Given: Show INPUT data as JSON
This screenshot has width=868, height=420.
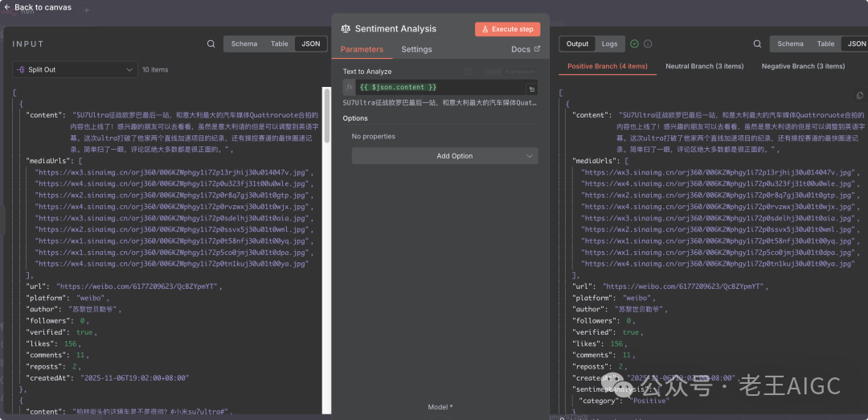Looking at the screenshot, I should [310, 43].
